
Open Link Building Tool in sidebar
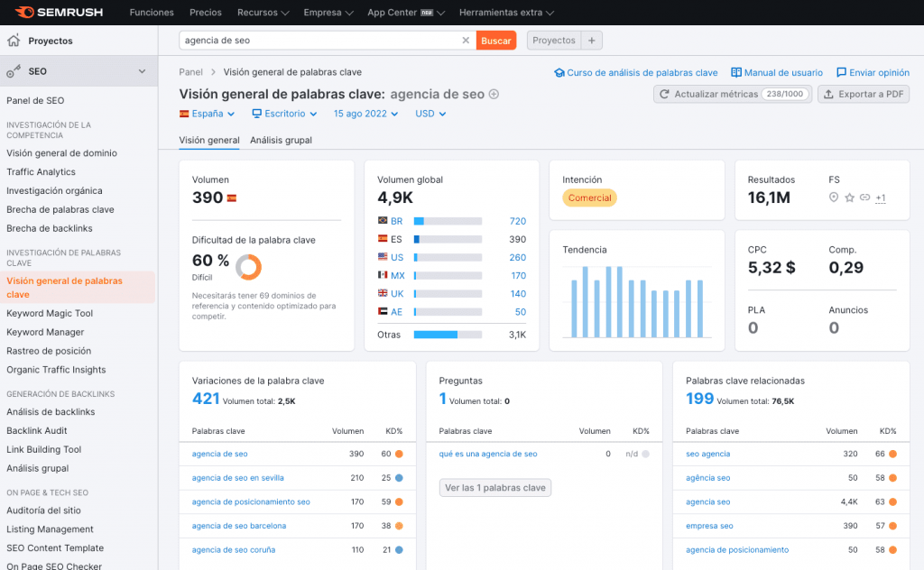pyautogui.click(x=43, y=449)
